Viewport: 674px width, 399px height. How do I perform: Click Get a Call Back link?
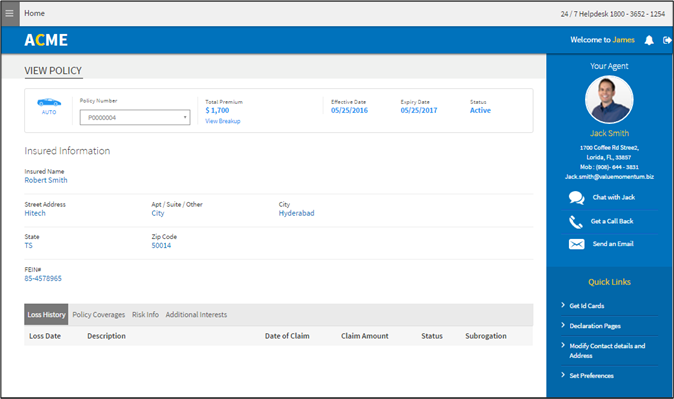612,221
